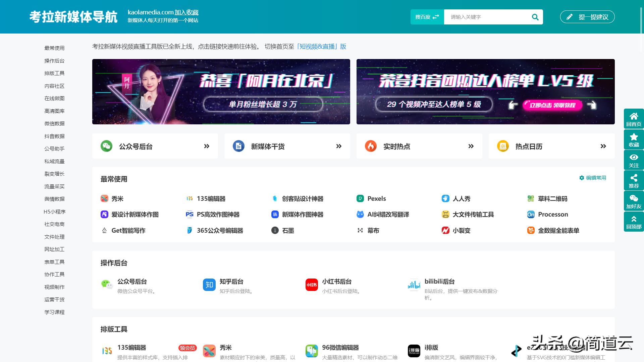Open the 秀米 editor from 最常使用
This screenshot has width=644, height=362.
point(104,198)
